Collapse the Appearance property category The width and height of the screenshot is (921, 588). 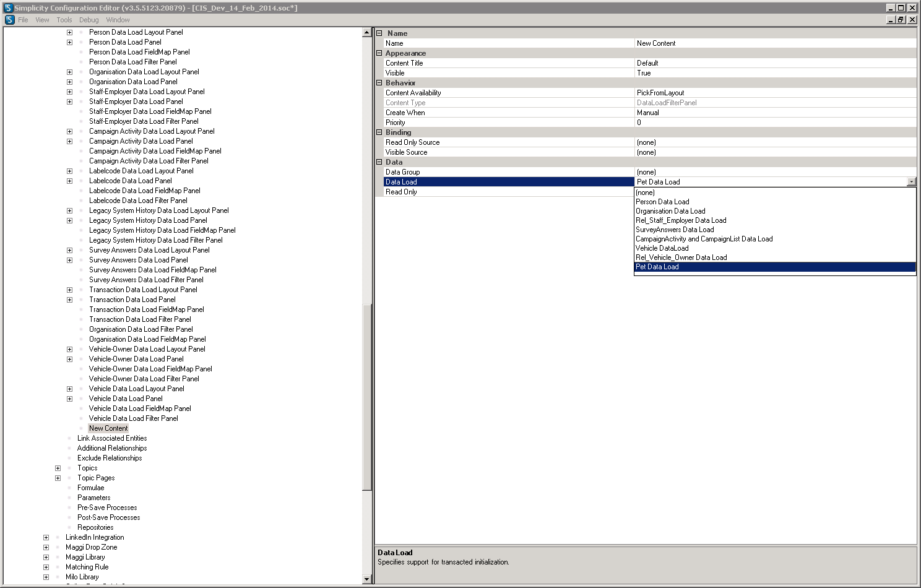tap(379, 53)
